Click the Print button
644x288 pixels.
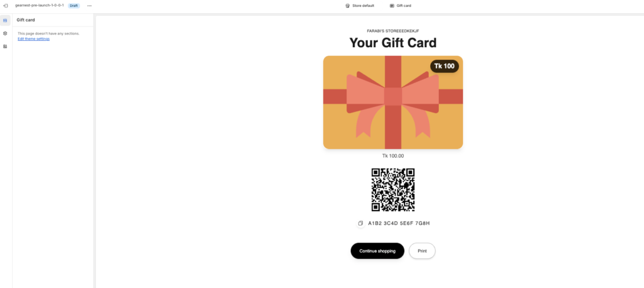pyautogui.click(x=422, y=251)
